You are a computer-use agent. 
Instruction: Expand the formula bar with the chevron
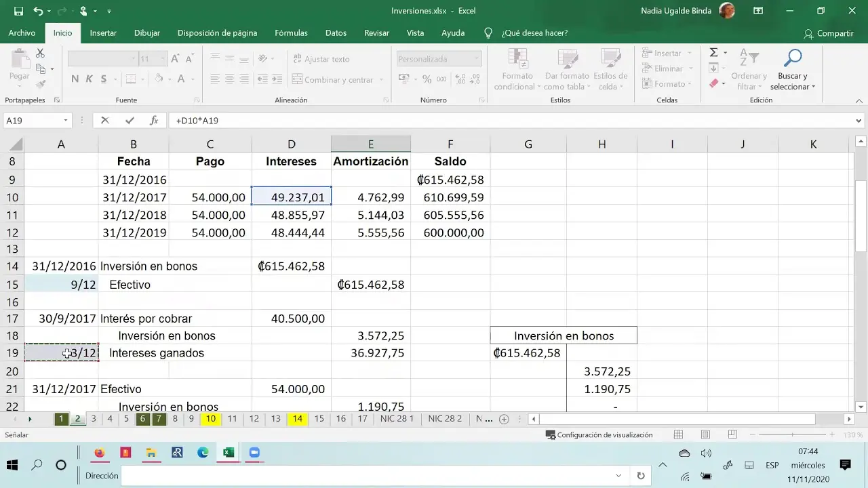point(859,121)
